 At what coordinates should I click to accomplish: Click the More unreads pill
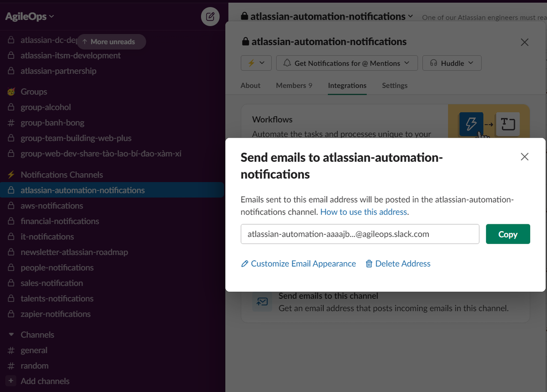pos(112,41)
